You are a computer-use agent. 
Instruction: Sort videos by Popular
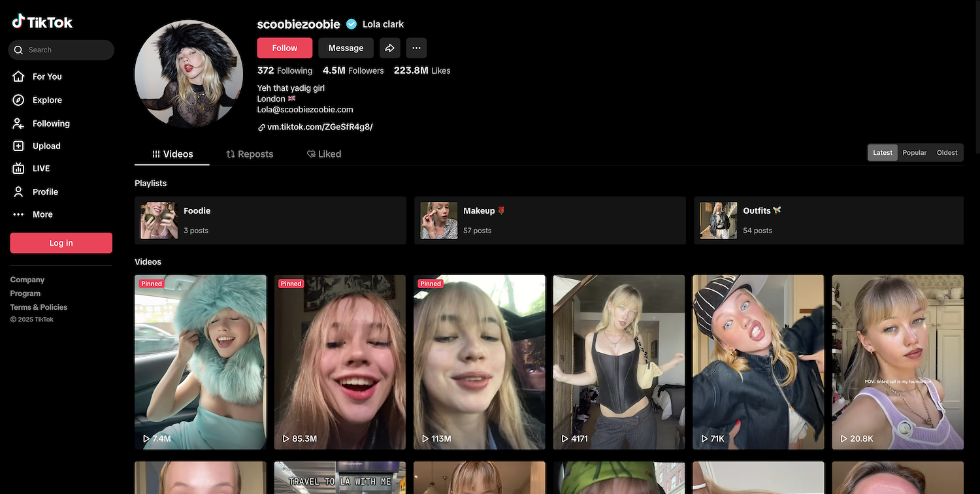[x=915, y=152]
